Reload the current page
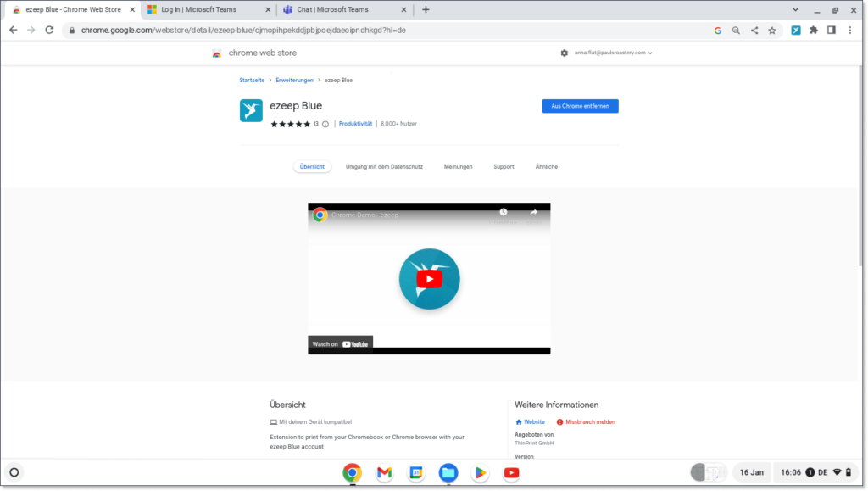Image resolution: width=868 pixels, height=491 pixels. (x=49, y=30)
